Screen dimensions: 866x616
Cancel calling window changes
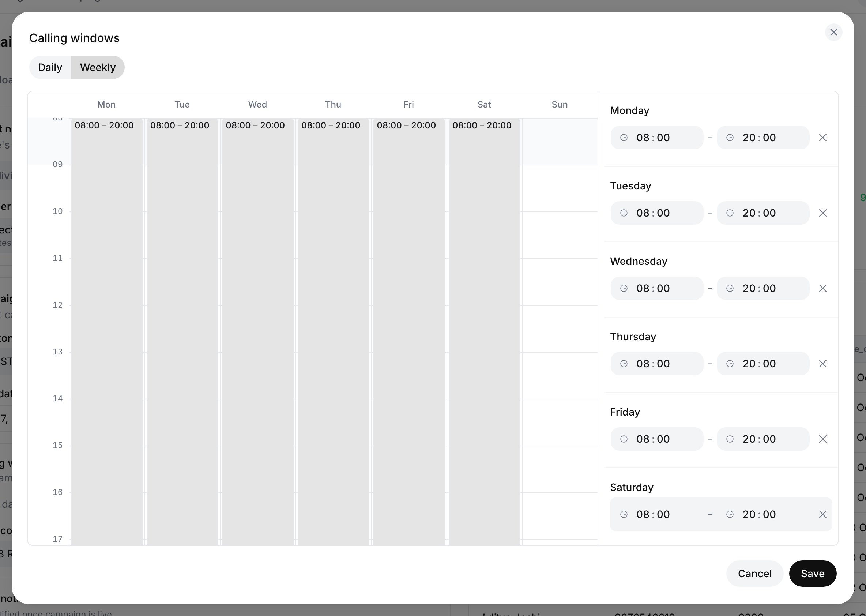coord(754,574)
